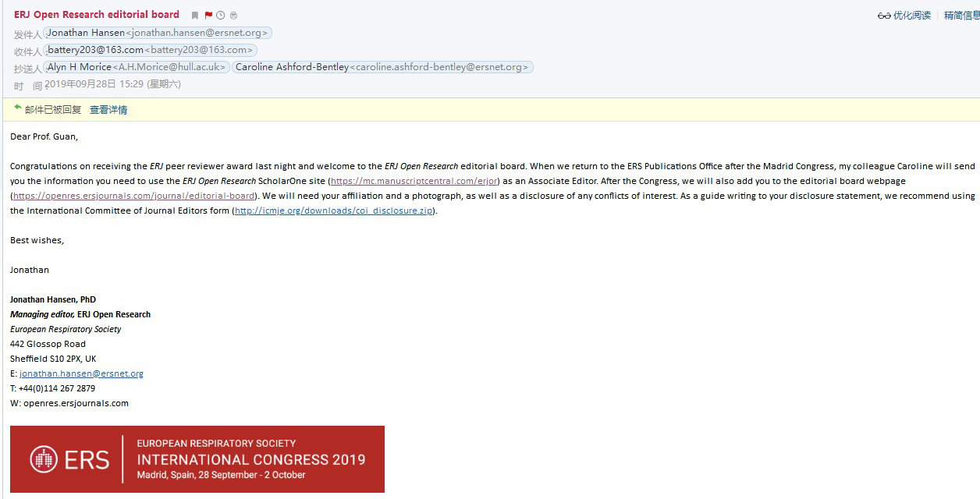Switch to 精简信息 compact header view
This screenshot has height=499, width=980.
961,16
